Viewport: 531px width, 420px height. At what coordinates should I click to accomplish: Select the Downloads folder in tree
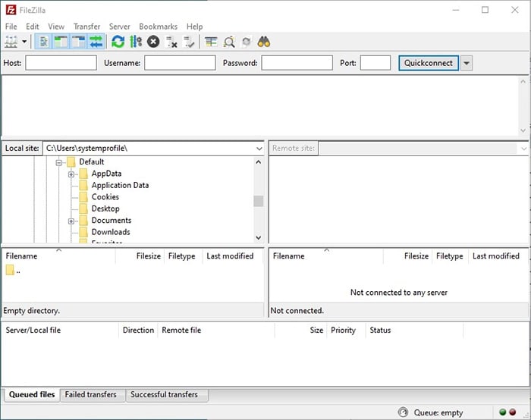click(x=110, y=232)
